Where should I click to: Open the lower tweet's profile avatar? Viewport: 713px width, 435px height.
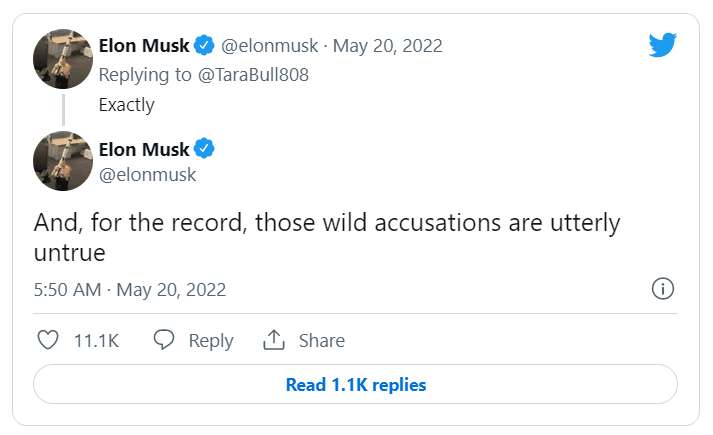64,161
